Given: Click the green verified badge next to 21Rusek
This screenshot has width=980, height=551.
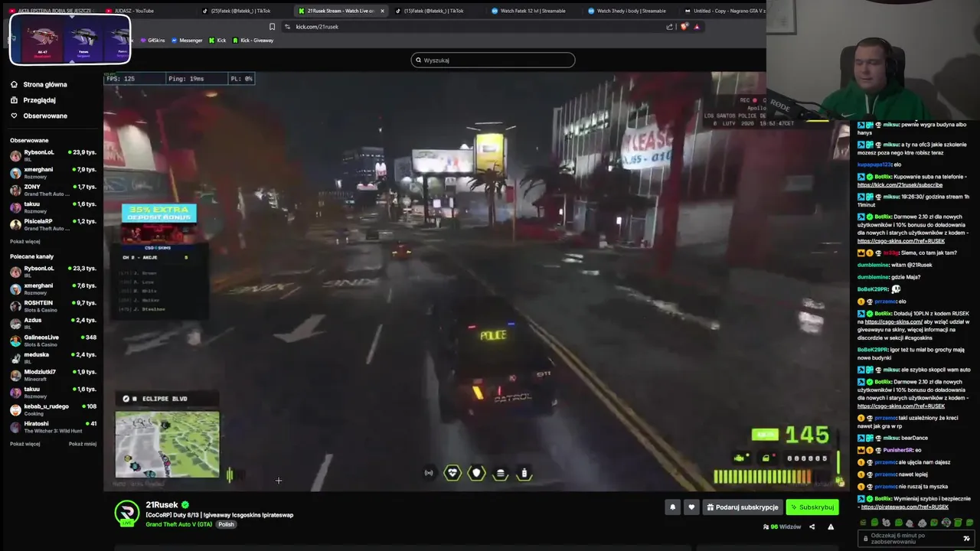Looking at the screenshot, I should [185, 505].
